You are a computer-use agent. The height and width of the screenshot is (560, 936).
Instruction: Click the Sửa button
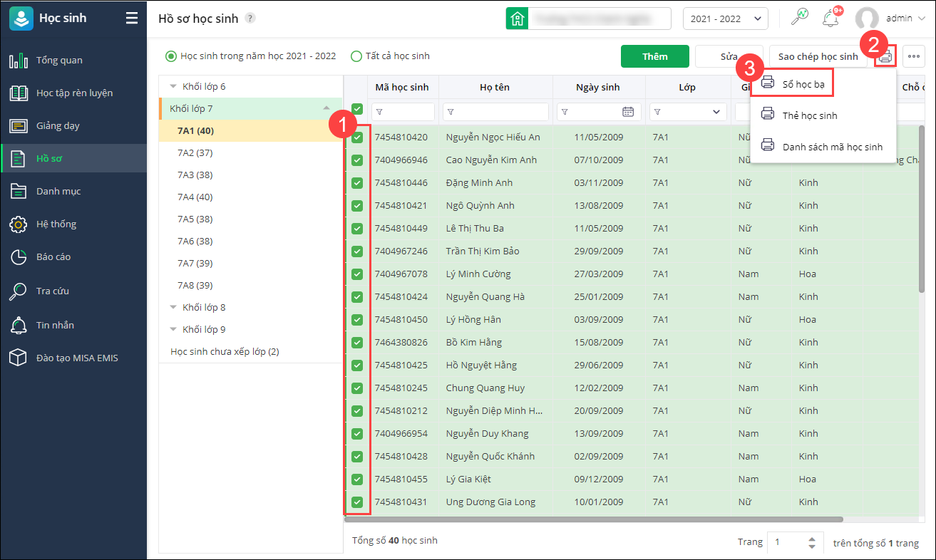(729, 56)
